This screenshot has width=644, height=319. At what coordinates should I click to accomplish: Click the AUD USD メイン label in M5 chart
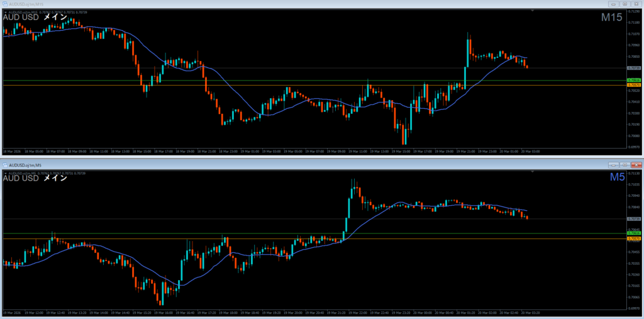click(35, 179)
